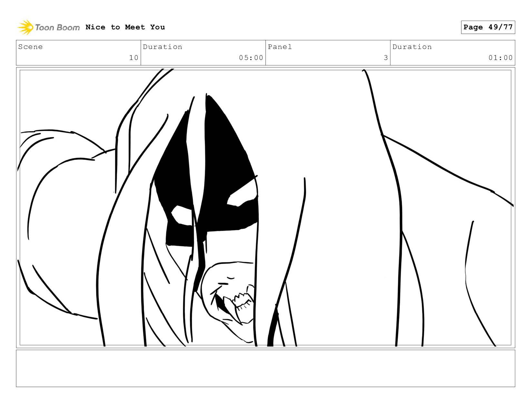Click the "Scene" label

pyautogui.click(x=30, y=47)
